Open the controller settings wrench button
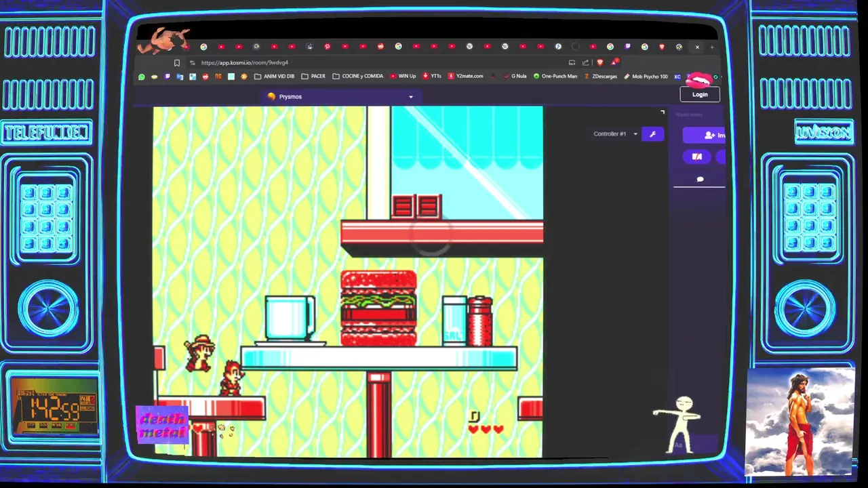 click(x=652, y=134)
